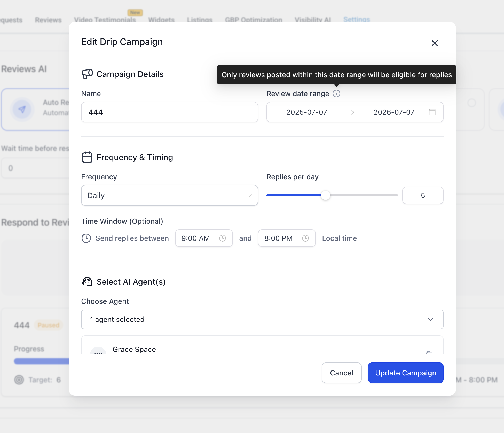The image size is (504, 433).
Task: Click the Replies per day slider handle
Action: coord(326,195)
